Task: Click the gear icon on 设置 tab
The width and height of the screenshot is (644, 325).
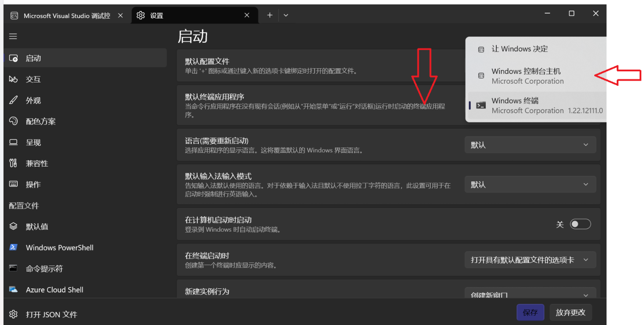Action: [141, 15]
